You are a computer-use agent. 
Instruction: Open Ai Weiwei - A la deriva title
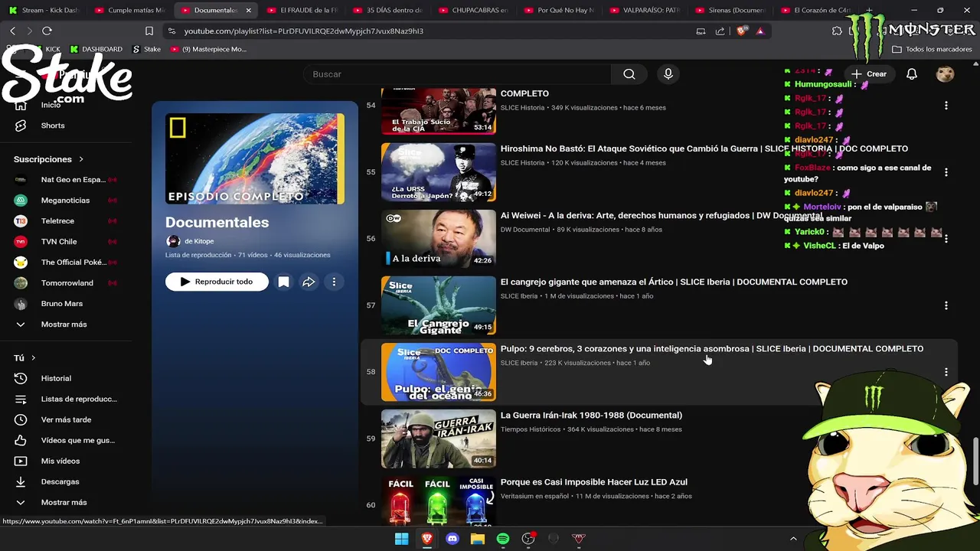click(661, 216)
